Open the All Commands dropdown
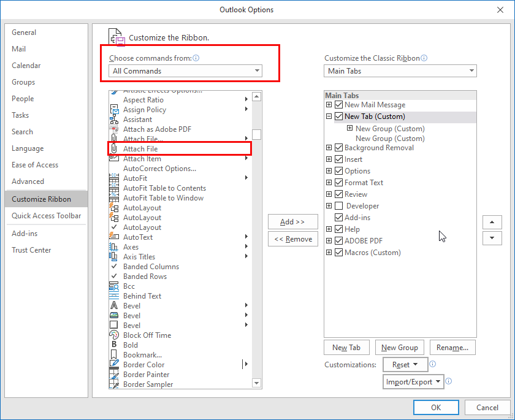This screenshot has height=420, width=515. (x=185, y=71)
